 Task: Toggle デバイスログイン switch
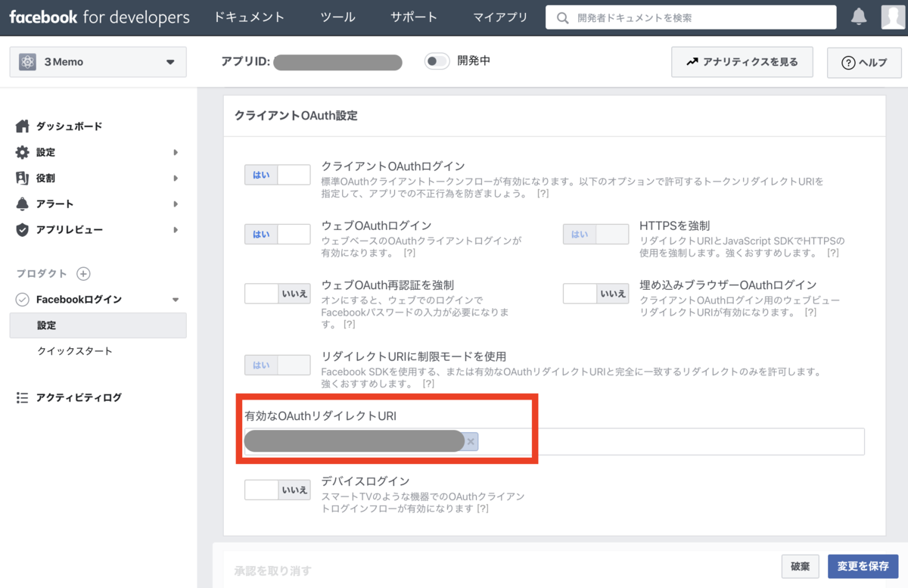pyautogui.click(x=277, y=490)
